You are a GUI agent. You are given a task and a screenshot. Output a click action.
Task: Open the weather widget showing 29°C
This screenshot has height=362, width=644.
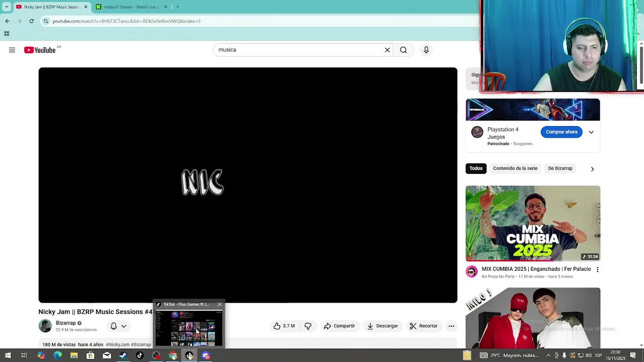(509, 355)
